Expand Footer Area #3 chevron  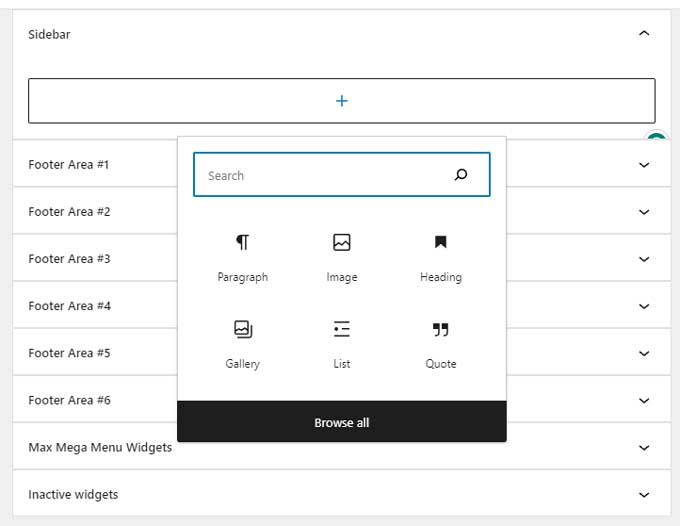(x=644, y=259)
